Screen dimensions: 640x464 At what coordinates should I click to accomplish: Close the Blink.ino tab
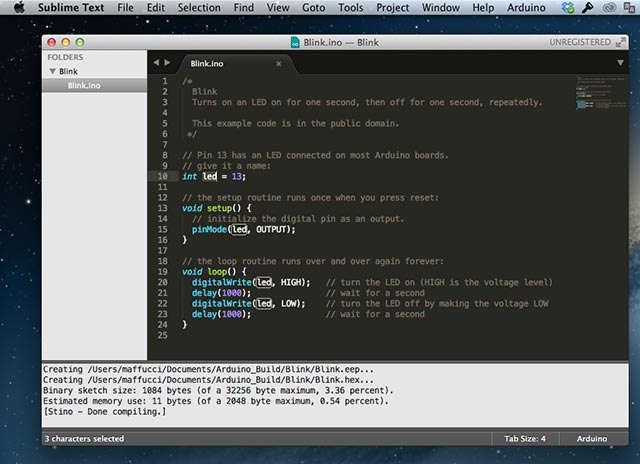(x=279, y=64)
